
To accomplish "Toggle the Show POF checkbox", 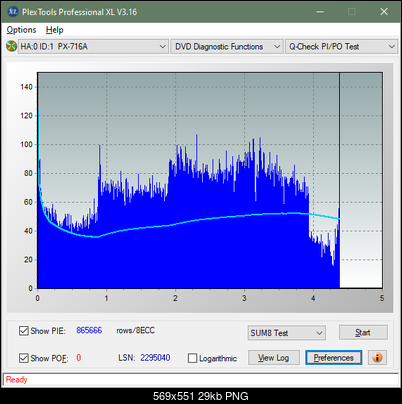I will click(x=24, y=358).
